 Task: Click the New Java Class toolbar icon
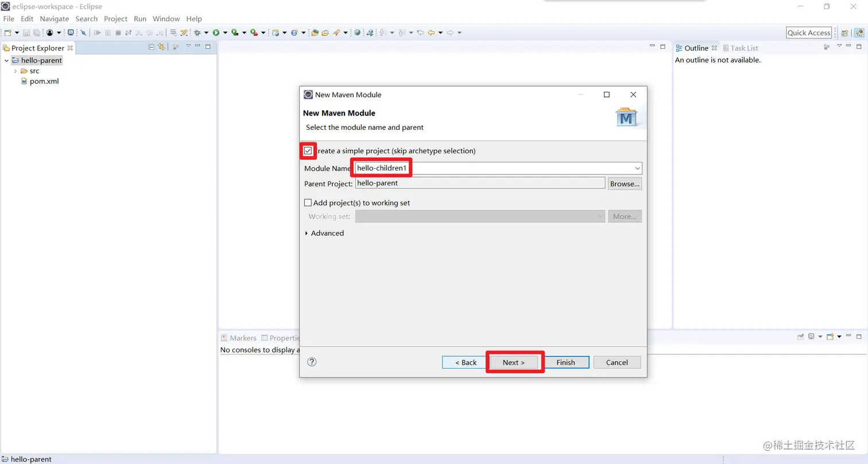click(294, 33)
